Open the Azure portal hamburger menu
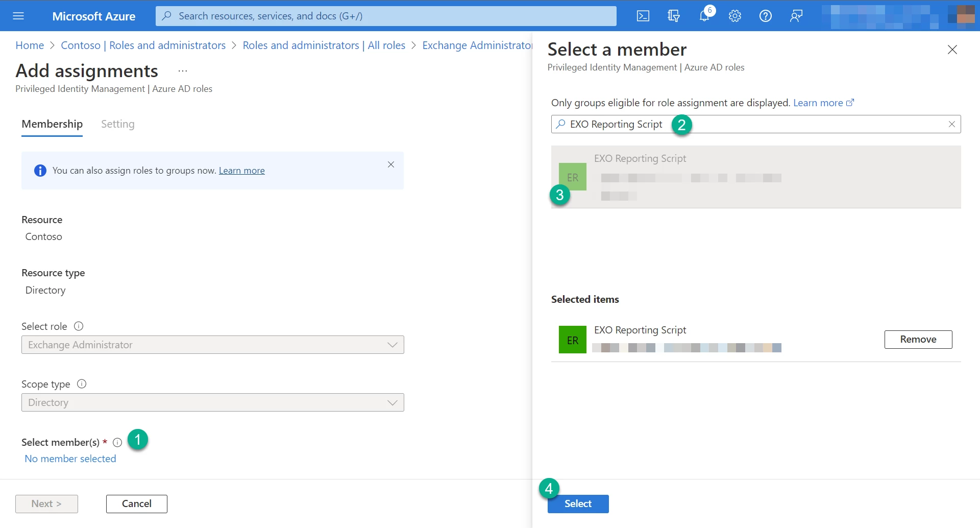 19,16
